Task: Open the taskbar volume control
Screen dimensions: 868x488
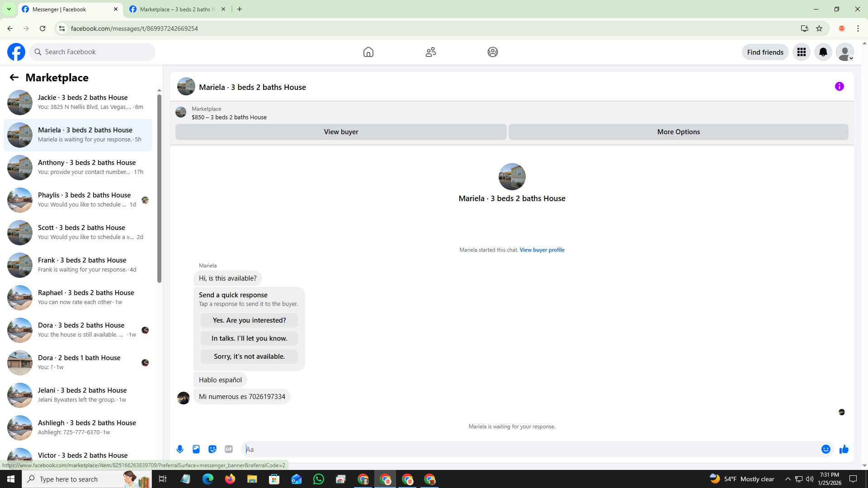Action: click(x=810, y=479)
